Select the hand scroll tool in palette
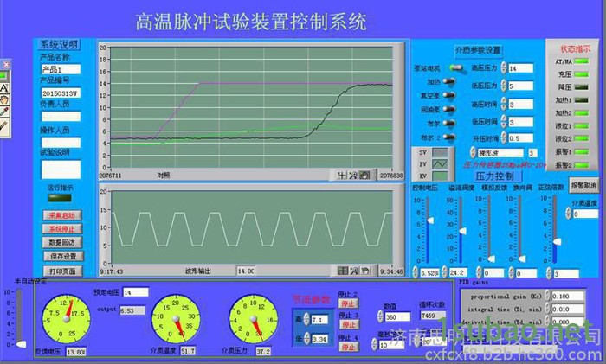The height and width of the screenshot is (364, 606). (x=4, y=100)
